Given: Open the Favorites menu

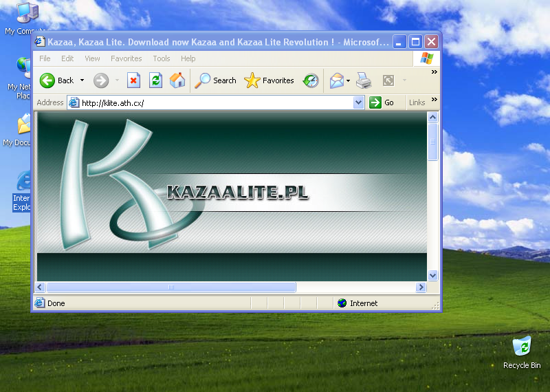Looking at the screenshot, I should (126, 58).
